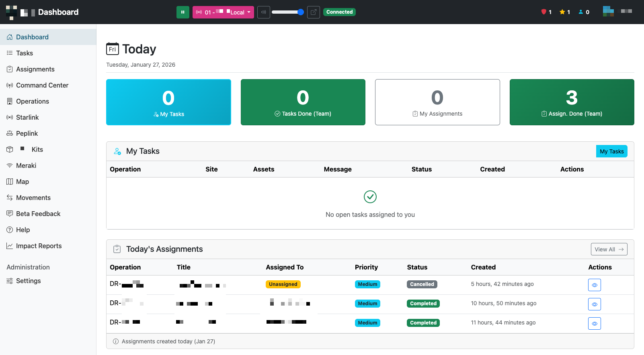Click the Movements arrows icon in sidebar

10,198
